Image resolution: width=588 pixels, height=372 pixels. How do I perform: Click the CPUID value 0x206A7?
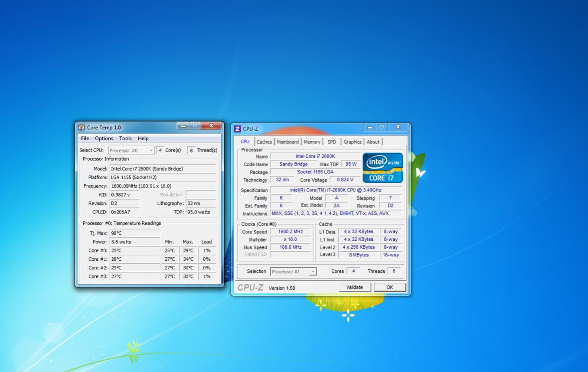tap(125, 212)
